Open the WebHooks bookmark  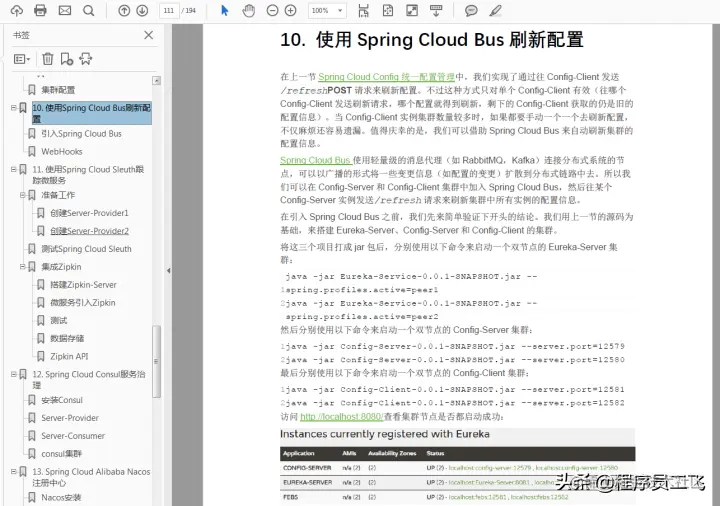point(62,151)
